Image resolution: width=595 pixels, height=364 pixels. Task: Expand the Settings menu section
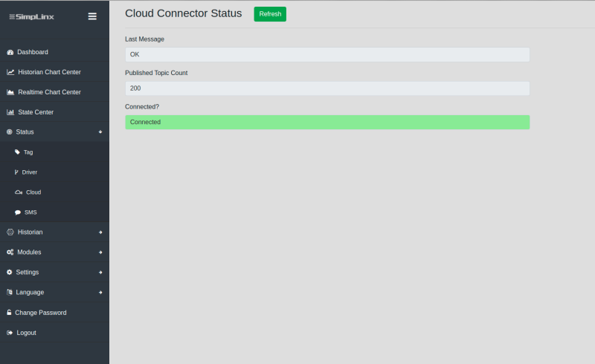pyautogui.click(x=54, y=272)
